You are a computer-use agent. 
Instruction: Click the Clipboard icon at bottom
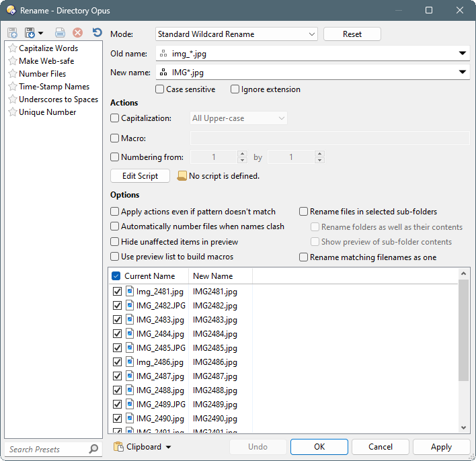point(119,447)
